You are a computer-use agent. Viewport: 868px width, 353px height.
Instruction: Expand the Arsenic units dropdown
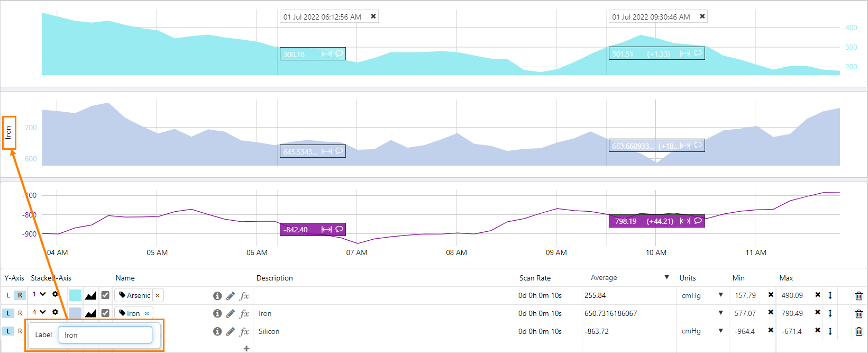click(720, 295)
